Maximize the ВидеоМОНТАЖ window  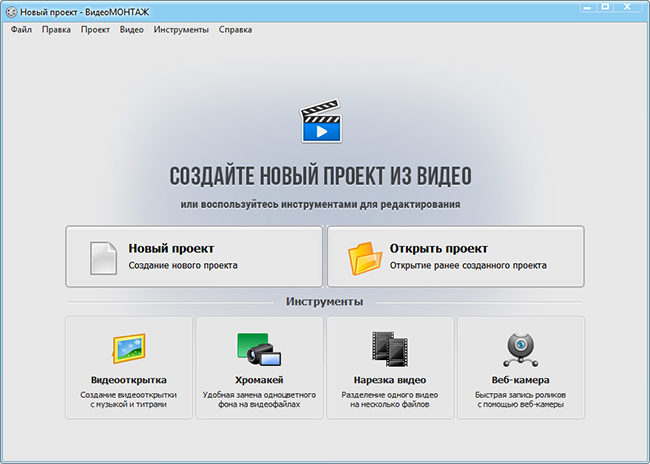pos(606,7)
